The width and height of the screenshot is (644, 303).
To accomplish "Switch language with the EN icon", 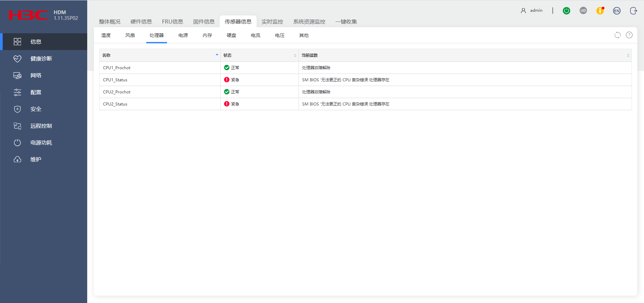I will tap(617, 11).
